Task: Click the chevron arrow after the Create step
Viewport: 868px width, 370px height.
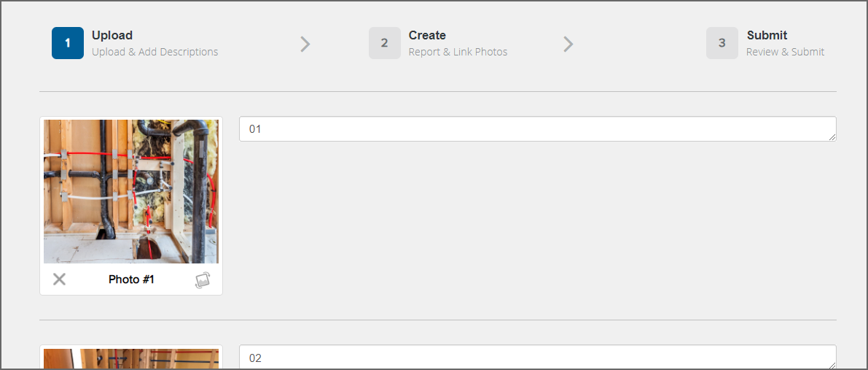Action: click(568, 44)
